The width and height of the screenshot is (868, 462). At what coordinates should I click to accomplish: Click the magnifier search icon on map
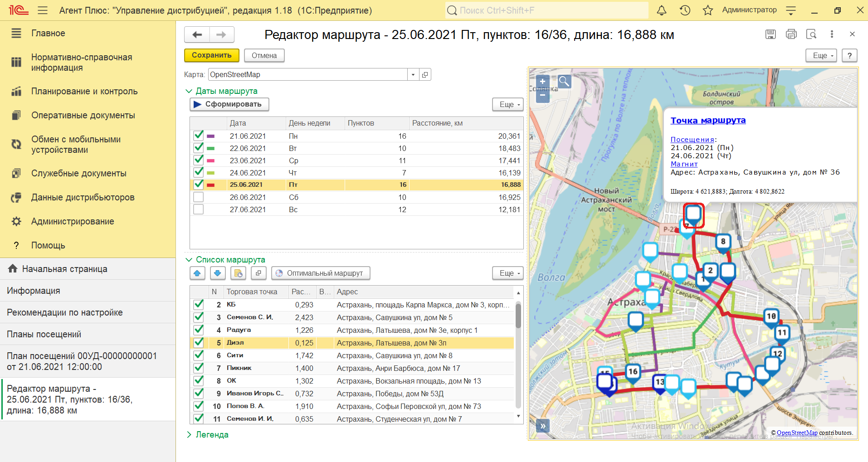click(x=564, y=82)
